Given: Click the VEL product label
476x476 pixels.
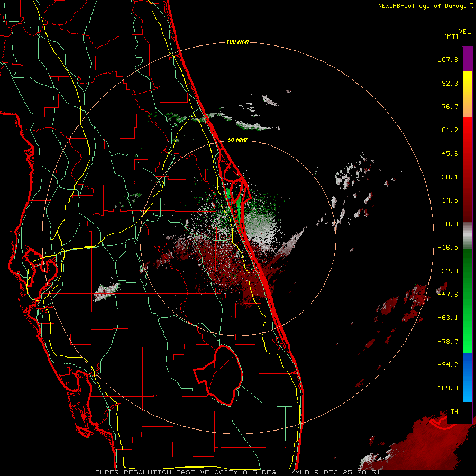Looking at the screenshot, I should click(464, 32).
